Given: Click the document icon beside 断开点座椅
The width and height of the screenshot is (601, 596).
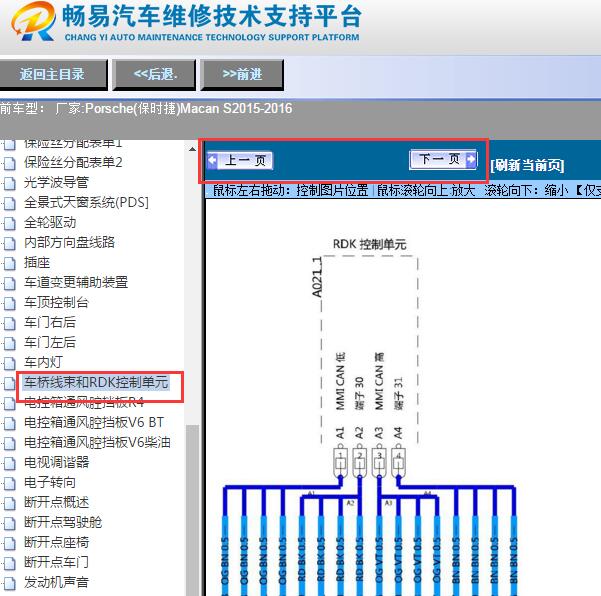Looking at the screenshot, I should [10, 543].
